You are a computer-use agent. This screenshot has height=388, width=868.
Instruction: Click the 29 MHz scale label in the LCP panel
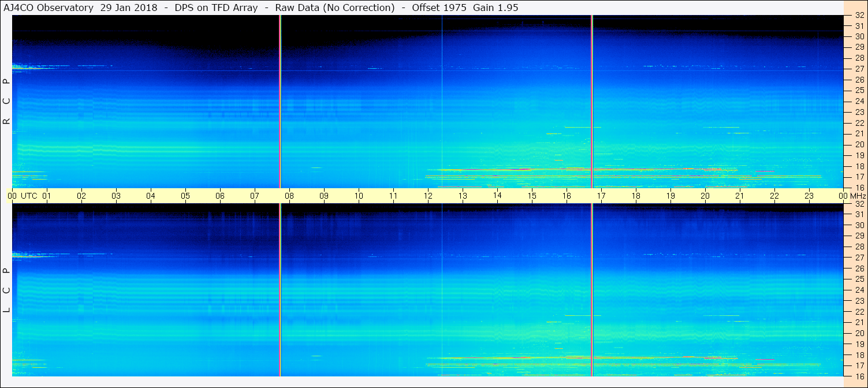tap(859, 236)
